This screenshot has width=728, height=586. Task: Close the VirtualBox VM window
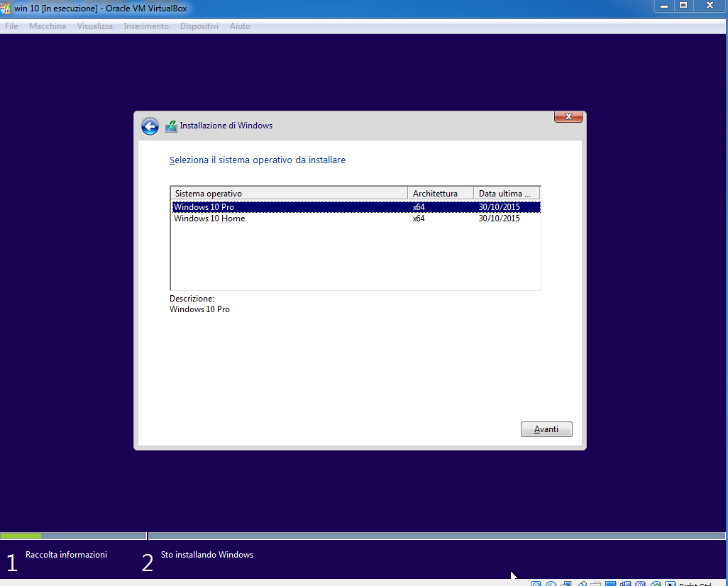click(x=710, y=6)
